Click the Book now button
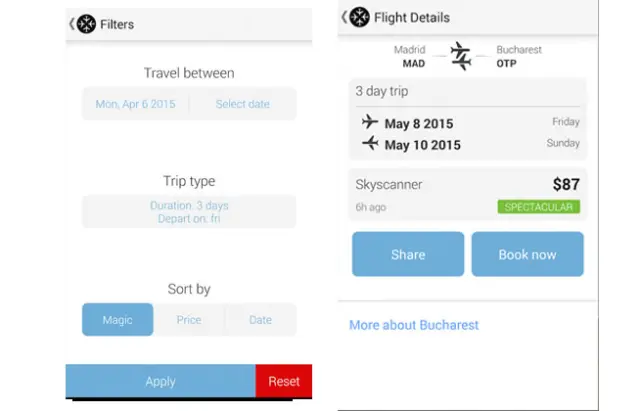The height and width of the screenshot is (411, 640). [x=527, y=254]
